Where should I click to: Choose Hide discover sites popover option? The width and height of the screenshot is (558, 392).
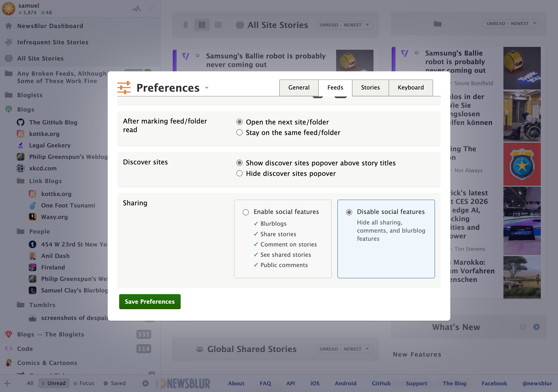239,173
